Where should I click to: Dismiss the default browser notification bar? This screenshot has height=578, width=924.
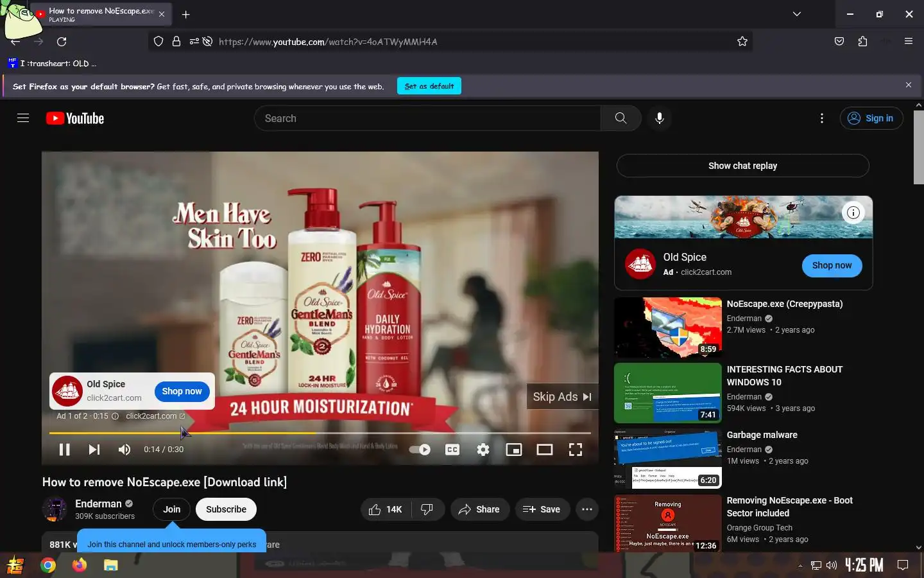(908, 85)
